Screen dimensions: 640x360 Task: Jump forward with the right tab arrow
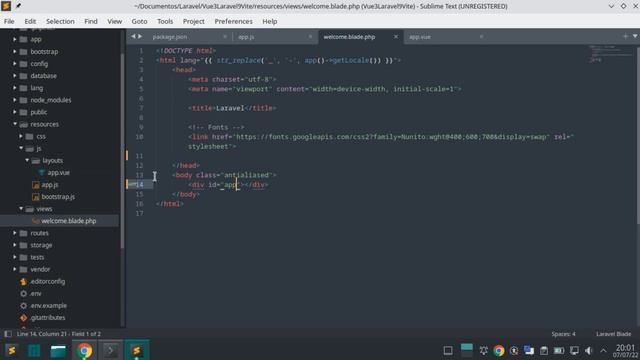(x=140, y=36)
